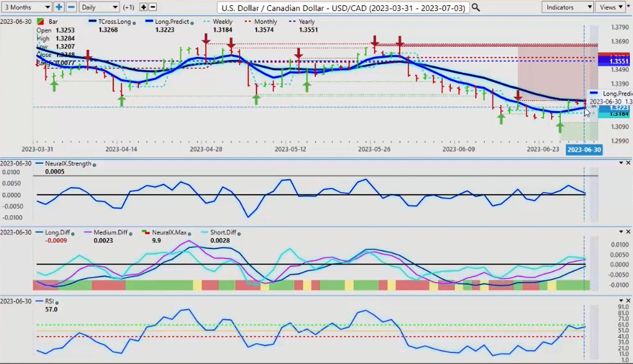The height and width of the screenshot is (364, 633).
Task: Click the 1.3223 predicted price tag
Action: [613, 108]
